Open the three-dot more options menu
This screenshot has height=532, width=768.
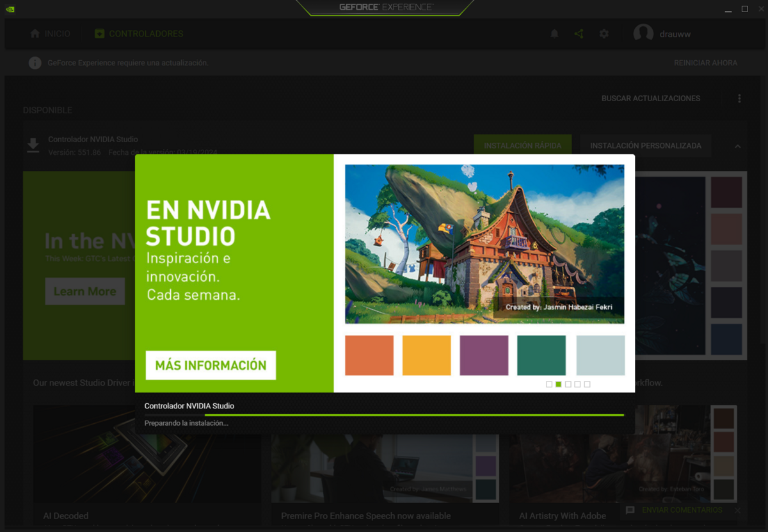click(739, 99)
